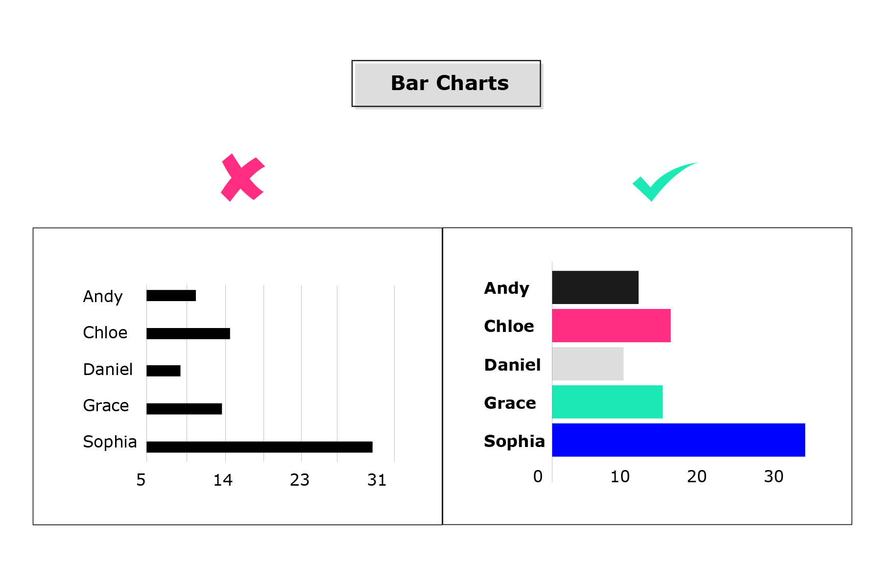Screen dimensions: 882x588
Task: Select Andy's dark bar in right chart
Action: [x=595, y=287]
